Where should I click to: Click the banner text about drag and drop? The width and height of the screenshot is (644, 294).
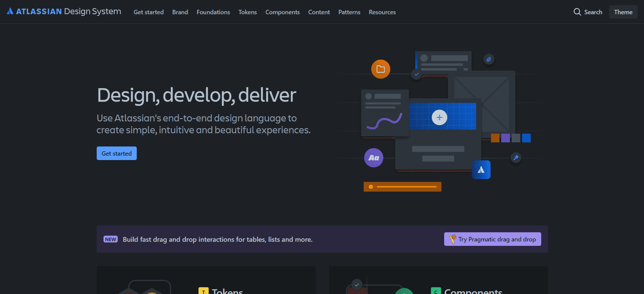pos(217,239)
